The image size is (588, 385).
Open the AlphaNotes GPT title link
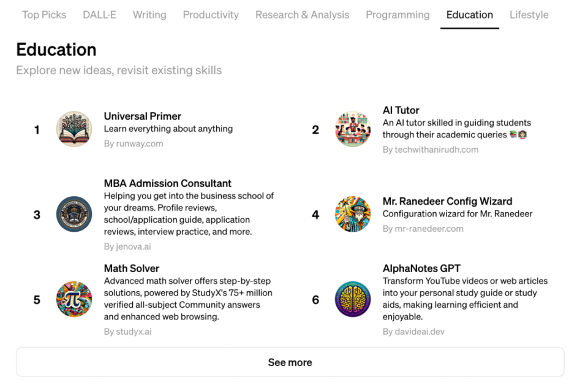(421, 269)
